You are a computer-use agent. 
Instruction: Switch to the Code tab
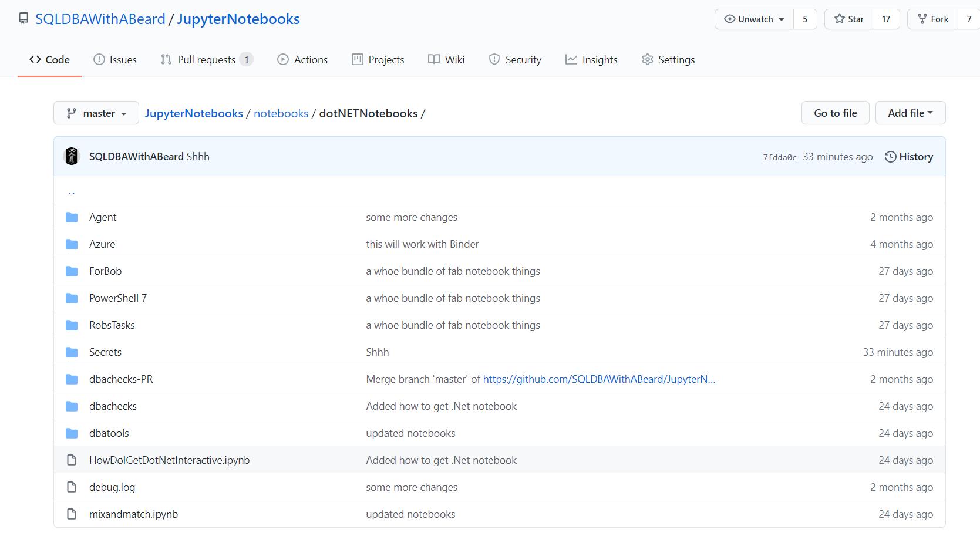click(x=49, y=59)
